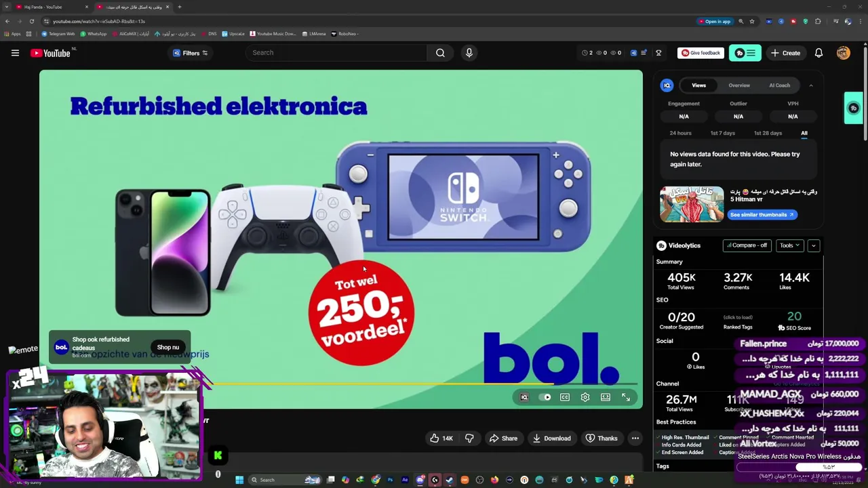Select the Views tab in vidIQ
The image size is (868, 488).
coord(698,85)
